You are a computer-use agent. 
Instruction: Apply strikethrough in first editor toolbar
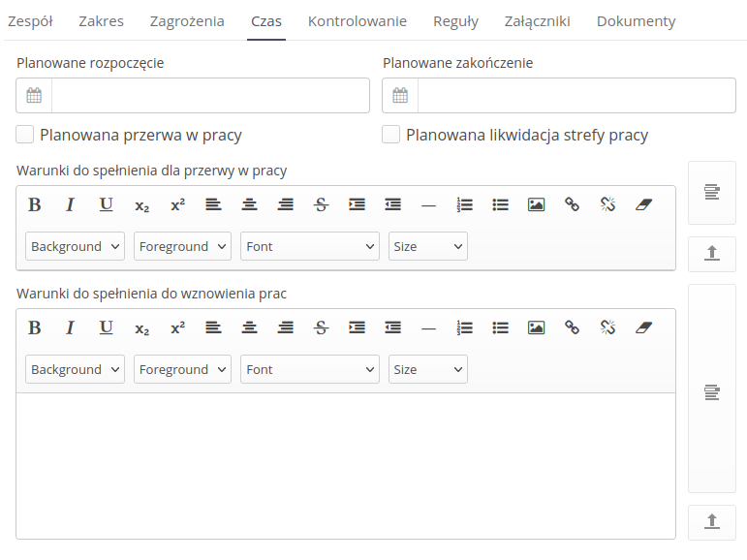322,204
